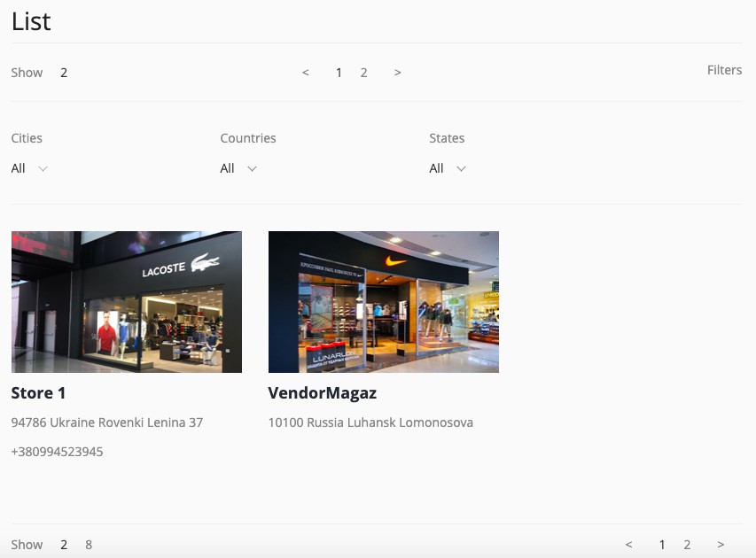Screen dimensions: 756x558
Task: Go to previous page in bottom pagination
Action: 628,545
